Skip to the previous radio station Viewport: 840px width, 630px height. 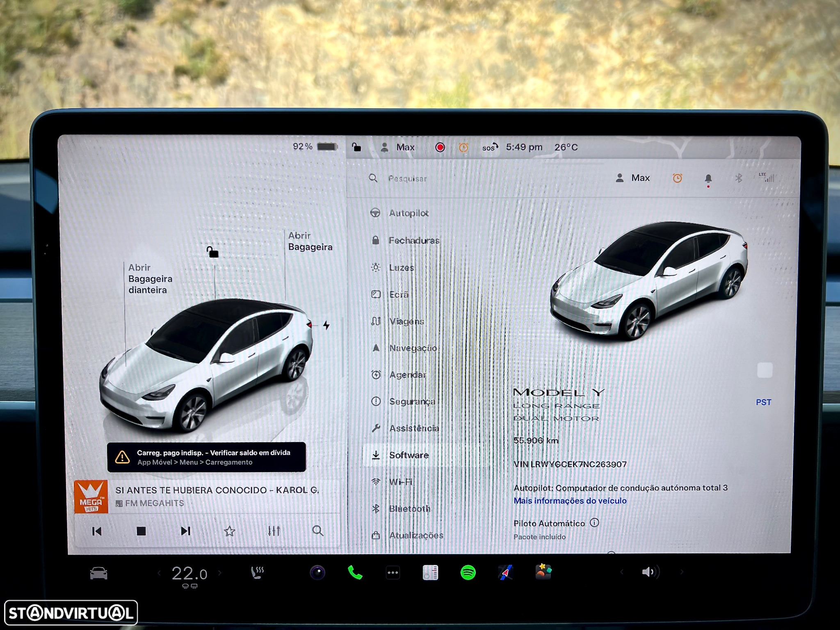(97, 532)
